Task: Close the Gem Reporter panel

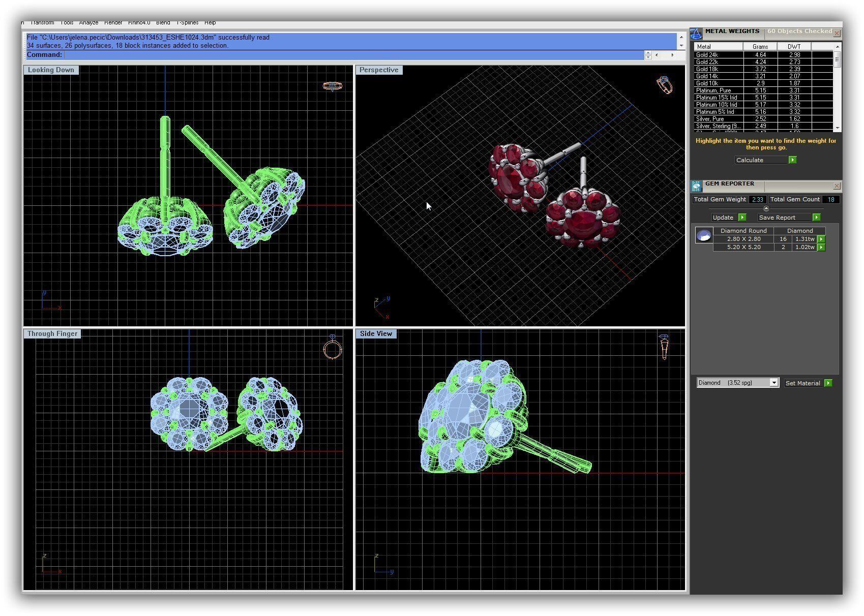Action: coord(837,186)
